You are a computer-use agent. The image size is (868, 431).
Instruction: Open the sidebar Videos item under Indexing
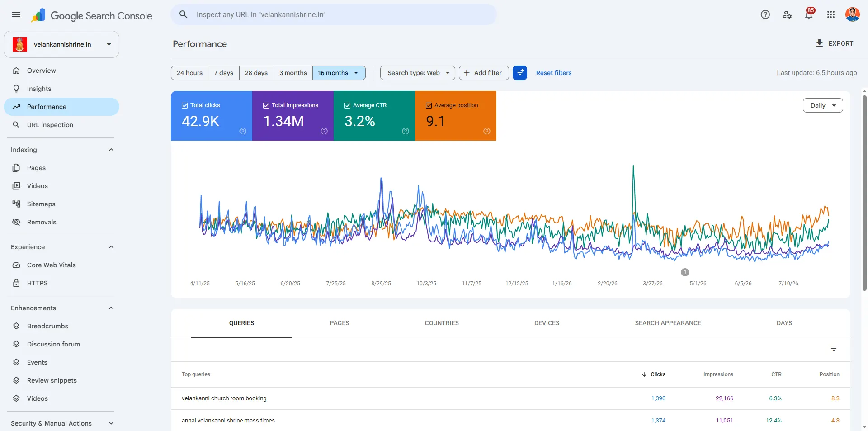[x=61, y=186]
